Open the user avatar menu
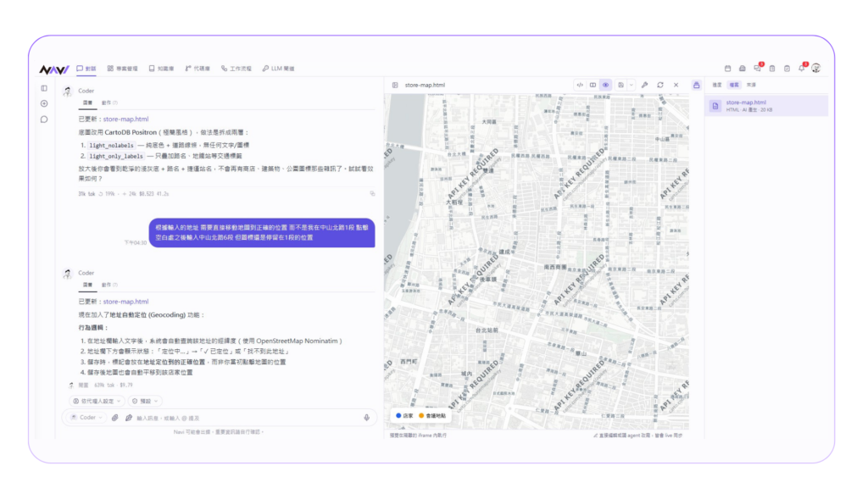Image resolution: width=868 pixels, height=488 pixels. 816,68
